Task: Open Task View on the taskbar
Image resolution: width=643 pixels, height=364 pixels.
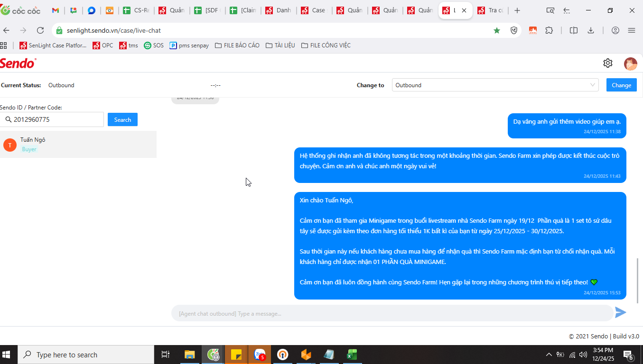Action: pos(166,355)
